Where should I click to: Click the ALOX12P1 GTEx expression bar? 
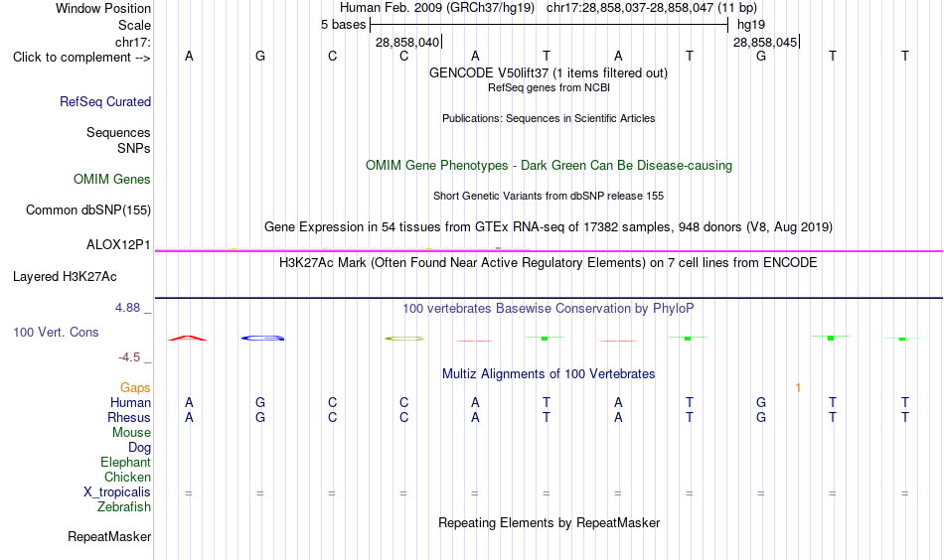pyautogui.click(x=343, y=248)
